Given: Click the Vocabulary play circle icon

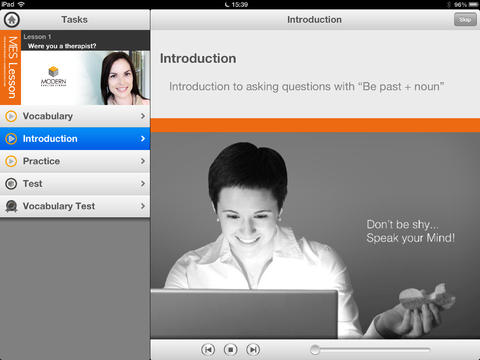Looking at the screenshot, I should [x=11, y=116].
